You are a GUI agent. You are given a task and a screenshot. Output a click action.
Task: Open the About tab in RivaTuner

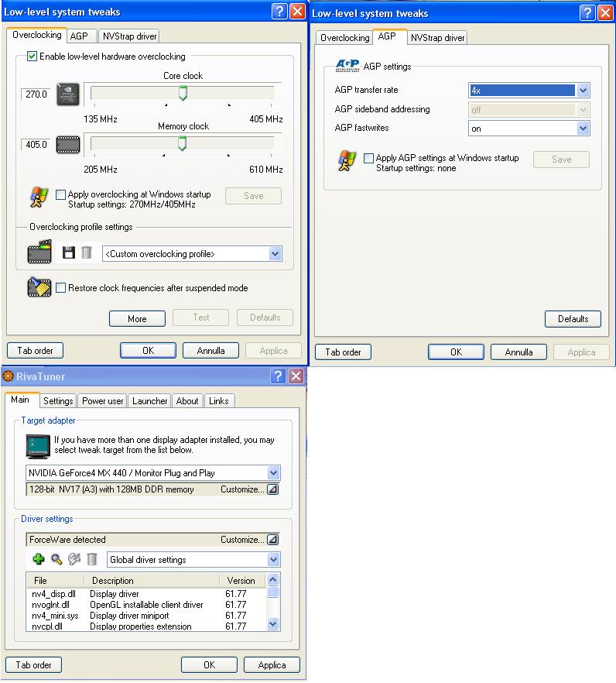tap(187, 401)
